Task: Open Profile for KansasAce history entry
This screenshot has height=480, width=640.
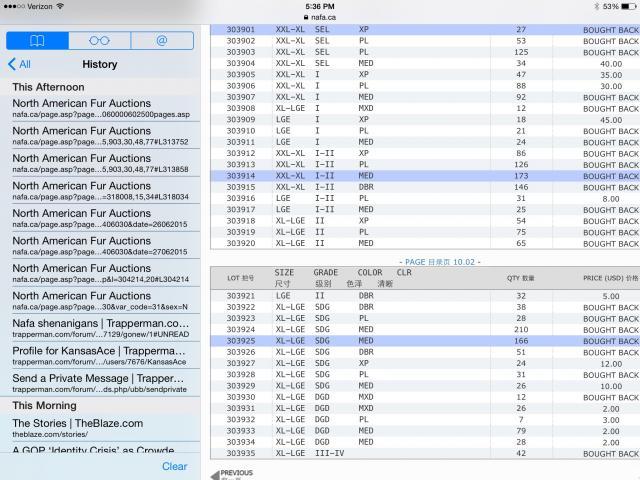Action: pos(101,356)
